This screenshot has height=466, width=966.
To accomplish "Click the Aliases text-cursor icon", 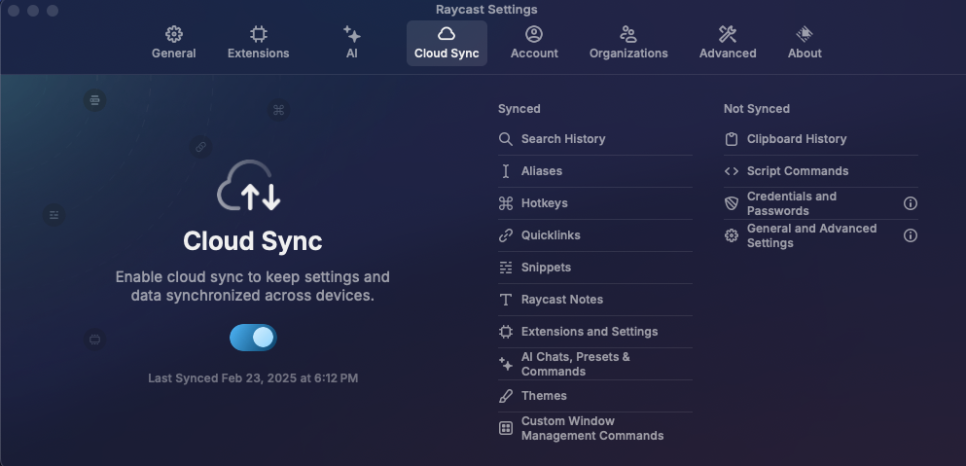I will click(x=506, y=171).
